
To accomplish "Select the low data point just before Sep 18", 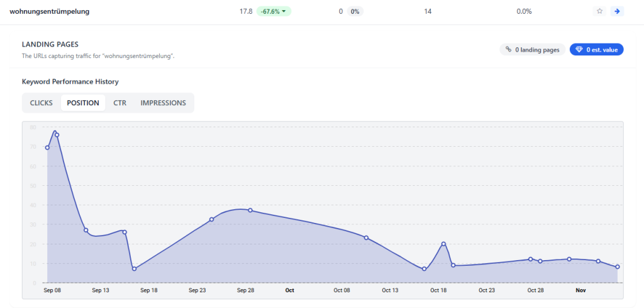I will click(134, 269).
